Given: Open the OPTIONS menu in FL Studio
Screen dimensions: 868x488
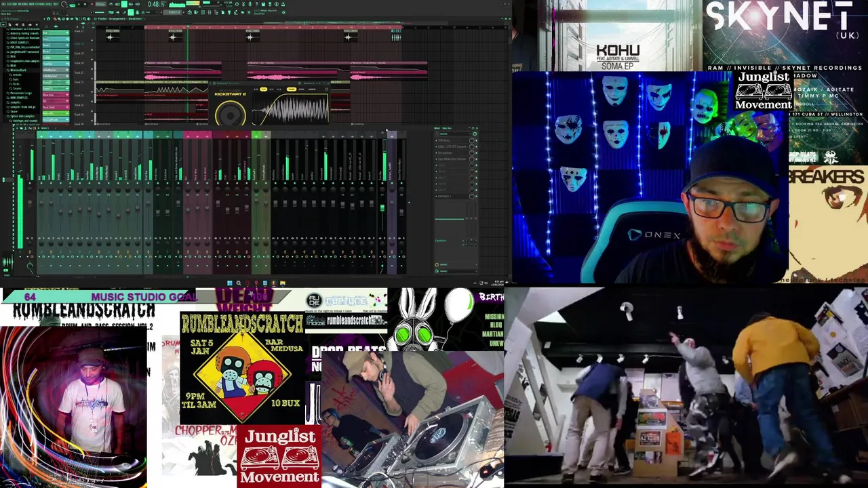Looking at the screenshot, I should tap(41, 4).
